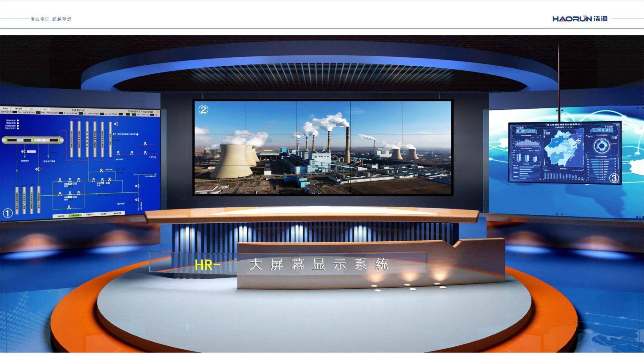Click the "紧急放水" label
The image size is (644, 354).
coord(25,161)
